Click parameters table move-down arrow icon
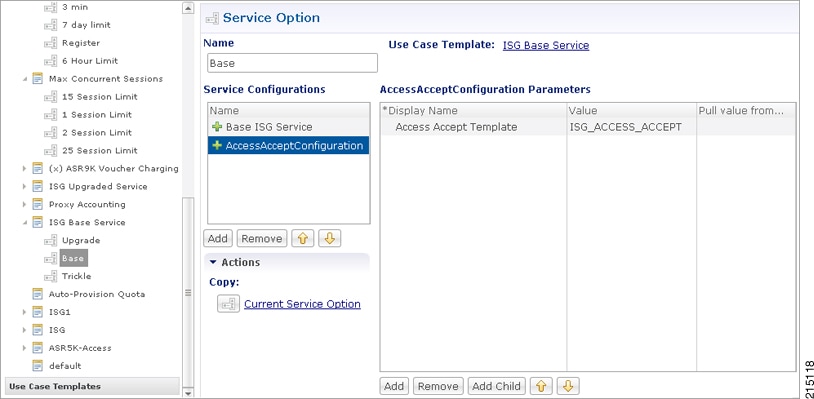The height and width of the screenshot is (399, 814). [568, 386]
